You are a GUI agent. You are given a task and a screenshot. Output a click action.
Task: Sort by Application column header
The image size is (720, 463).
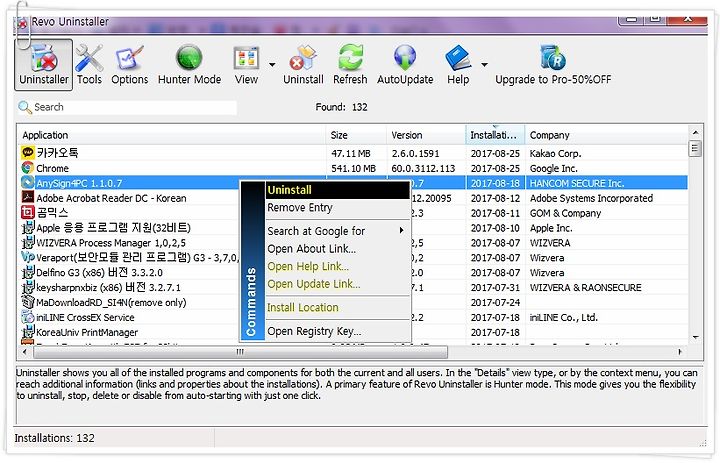pos(171,135)
